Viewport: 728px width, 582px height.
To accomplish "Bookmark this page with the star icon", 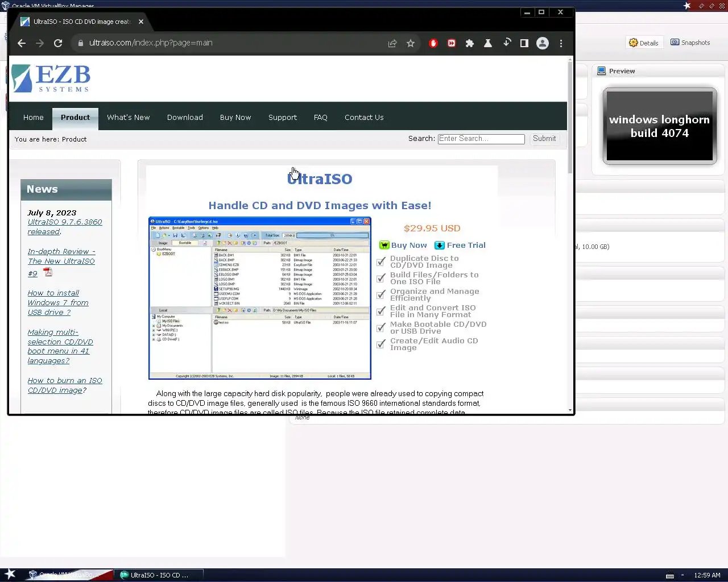I will click(x=411, y=43).
